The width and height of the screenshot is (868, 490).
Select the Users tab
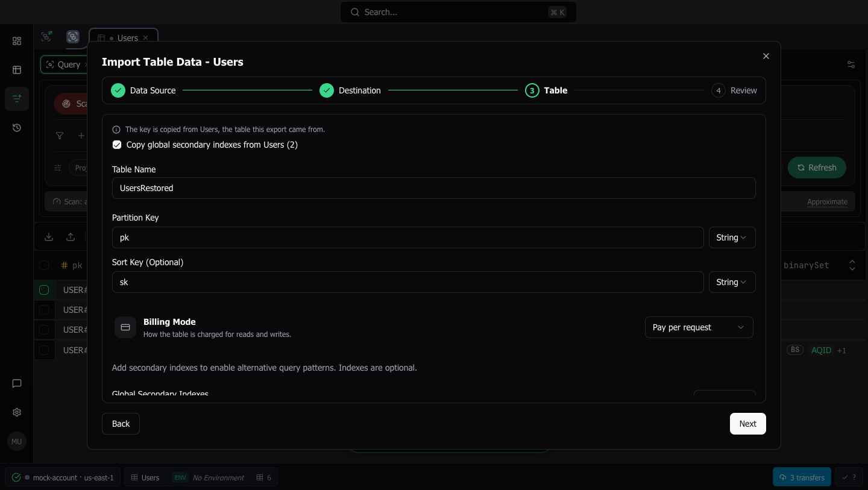pyautogui.click(x=124, y=38)
